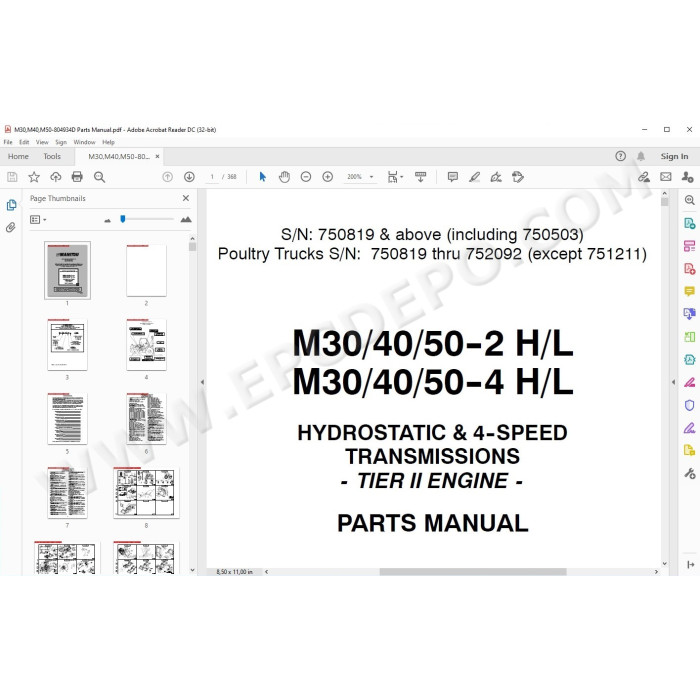Select page 5 thumbnail
This screenshot has height=700, width=700.
[x=67, y=418]
